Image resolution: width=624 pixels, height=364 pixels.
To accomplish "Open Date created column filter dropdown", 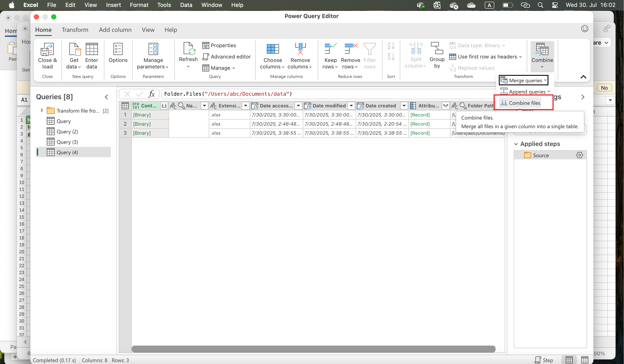I will pyautogui.click(x=404, y=106).
